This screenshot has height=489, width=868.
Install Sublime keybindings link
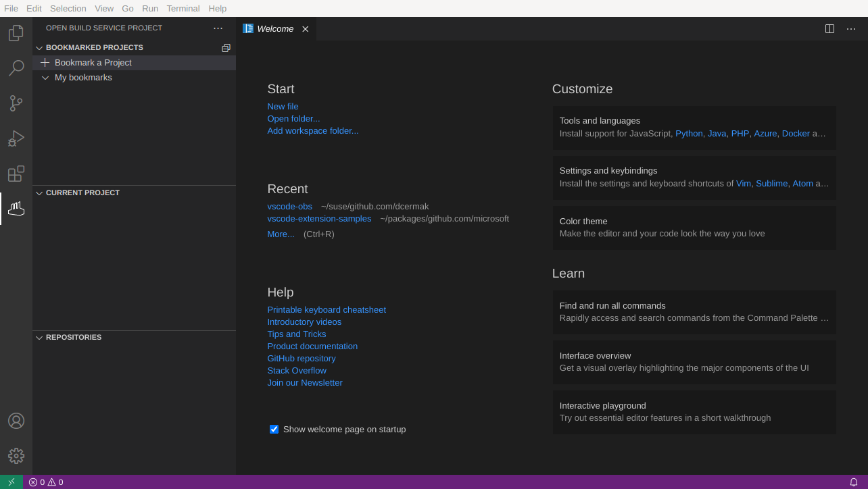click(x=771, y=184)
